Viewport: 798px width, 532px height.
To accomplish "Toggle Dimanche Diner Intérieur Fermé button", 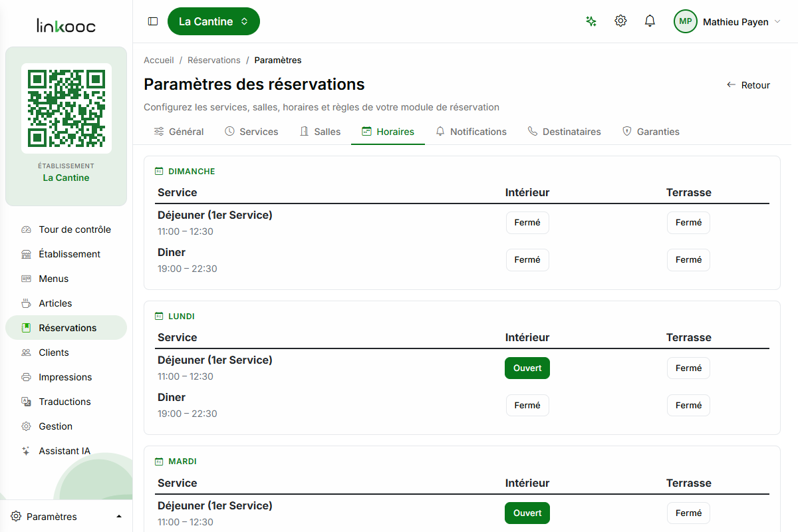I will [x=527, y=260].
